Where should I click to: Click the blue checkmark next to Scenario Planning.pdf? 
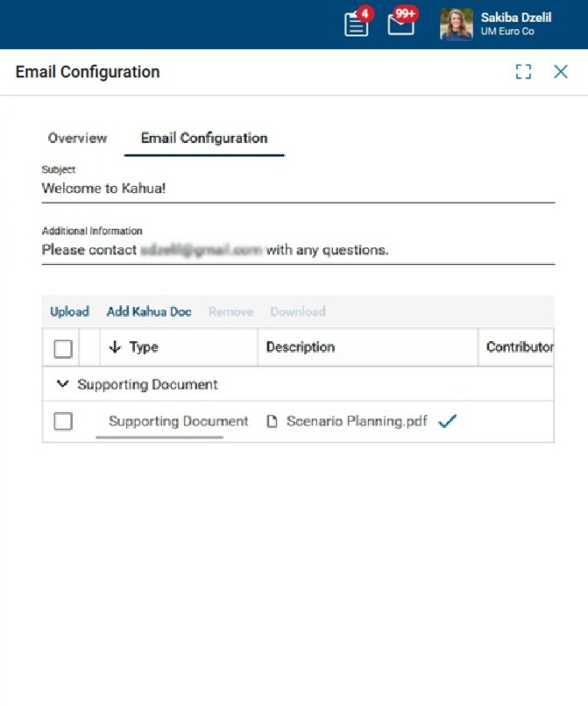coord(447,421)
